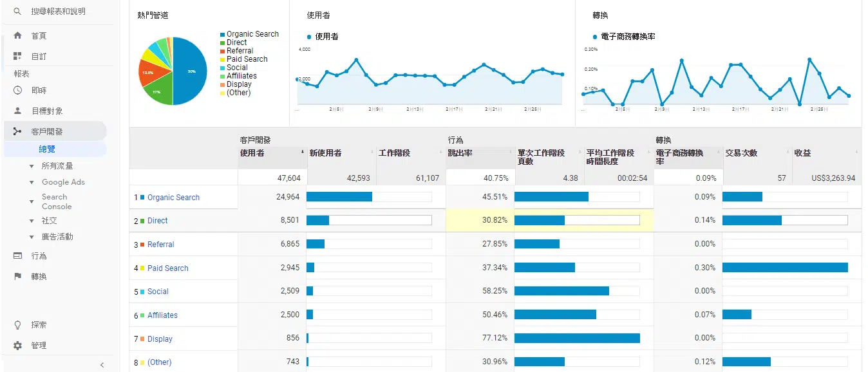The image size is (868, 372).
Task: Open the 新使用者 column dropdown
Action: coord(372,153)
